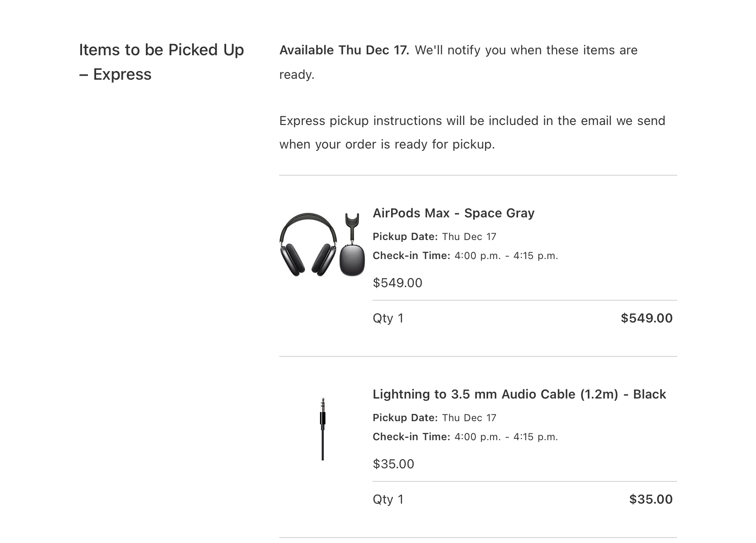The width and height of the screenshot is (756, 543).
Task: Click the Express pickup instructions paragraph
Action: coord(472,132)
